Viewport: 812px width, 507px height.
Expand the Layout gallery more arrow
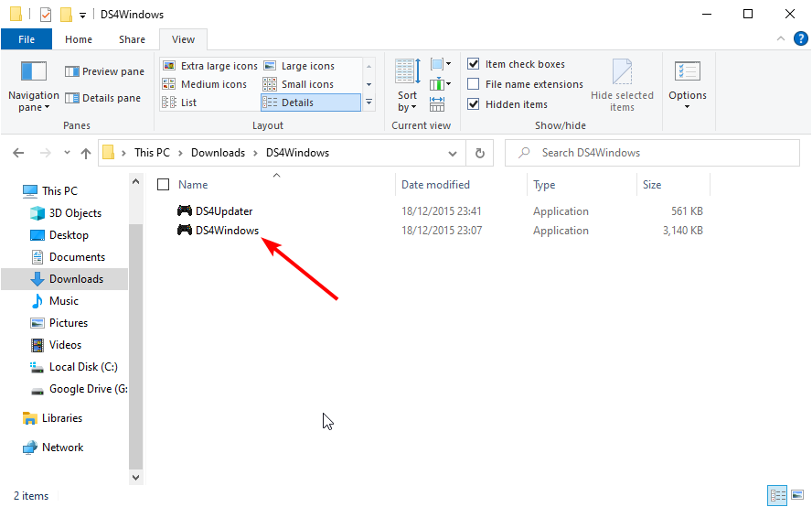coord(369,102)
